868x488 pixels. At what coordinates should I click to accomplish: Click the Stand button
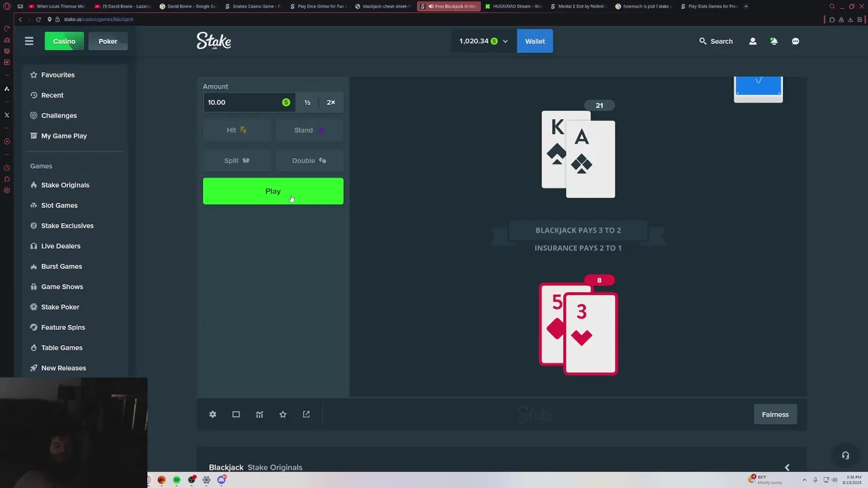click(x=309, y=130)
